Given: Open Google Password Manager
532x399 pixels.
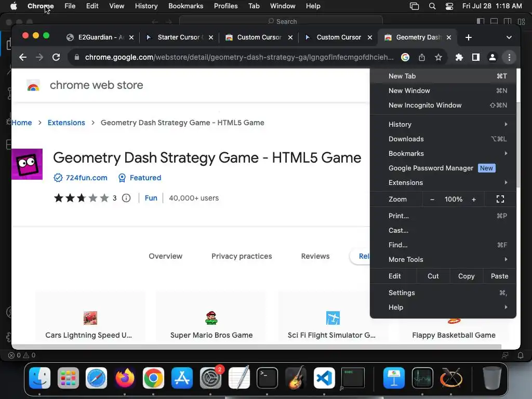Looking at the screenshot, I should (x=443, y=168).
